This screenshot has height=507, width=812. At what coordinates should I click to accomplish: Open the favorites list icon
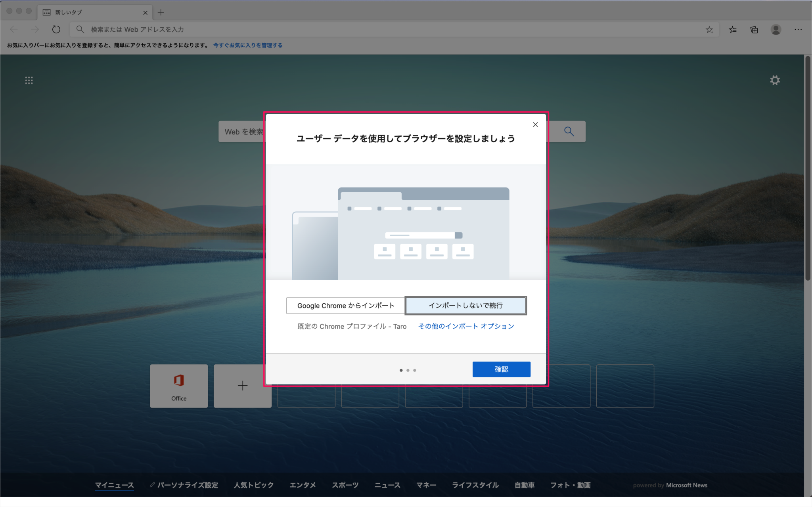732,29
